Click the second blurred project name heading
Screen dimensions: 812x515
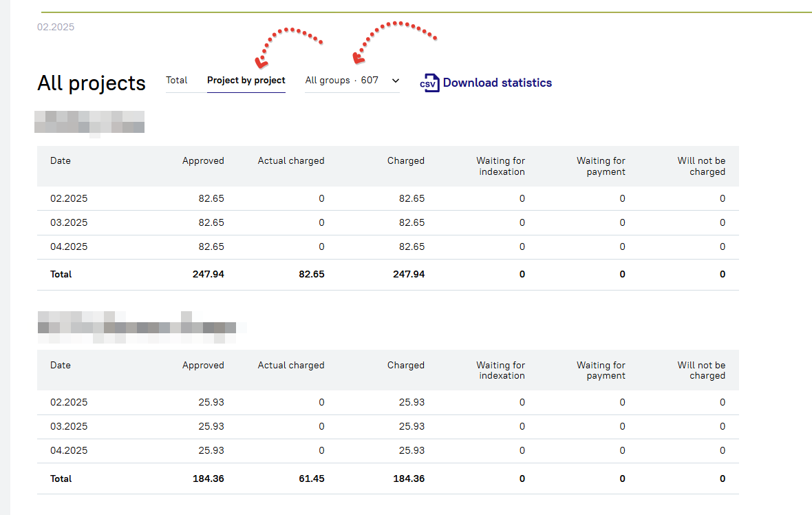click(136, 327)
